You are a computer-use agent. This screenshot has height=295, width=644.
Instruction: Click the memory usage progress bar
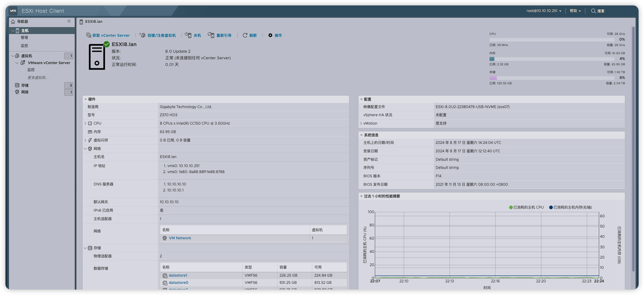(x=552, y=59)
